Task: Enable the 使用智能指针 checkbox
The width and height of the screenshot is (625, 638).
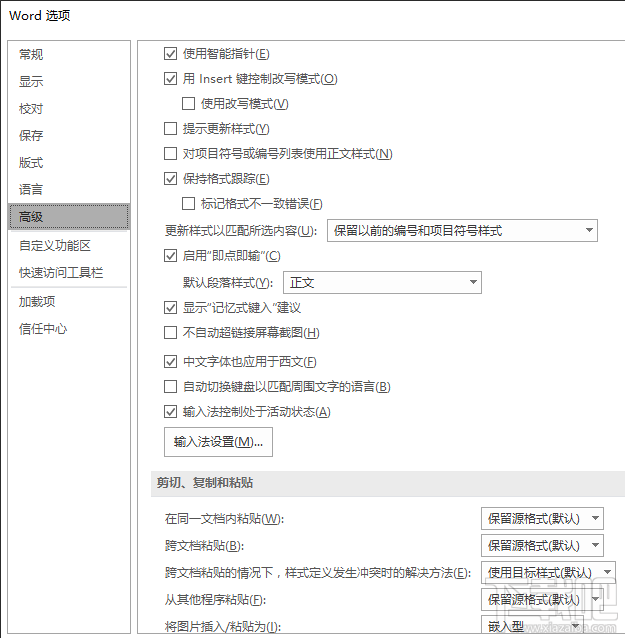Action: point(170,54)
